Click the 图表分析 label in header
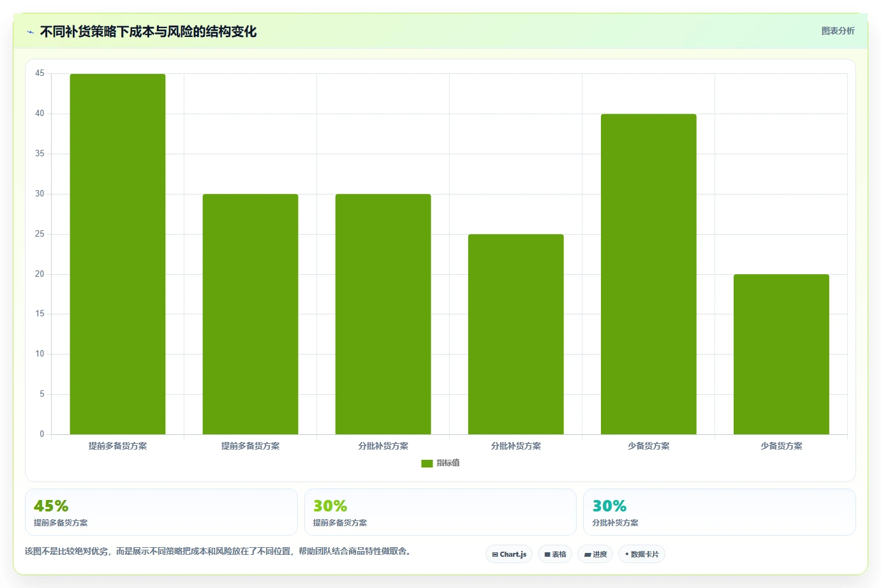 pyautogui.click(x=838, y=31)
